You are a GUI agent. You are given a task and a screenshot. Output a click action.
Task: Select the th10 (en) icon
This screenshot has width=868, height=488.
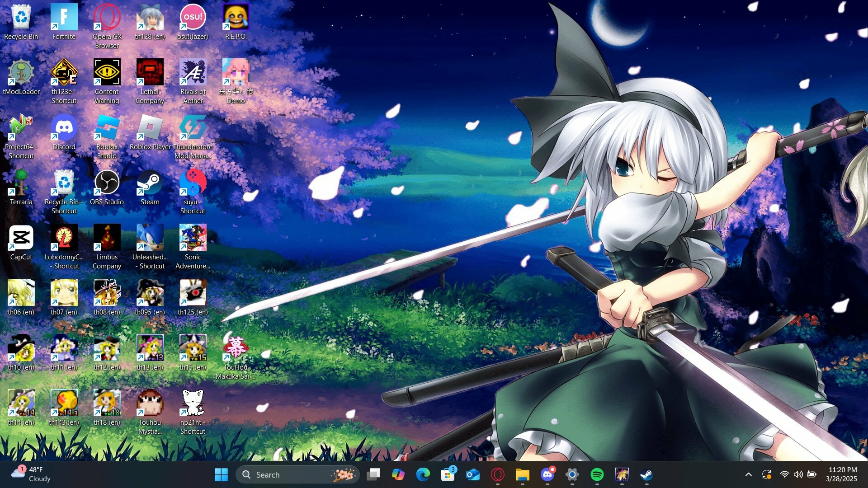tap(21, 352)
